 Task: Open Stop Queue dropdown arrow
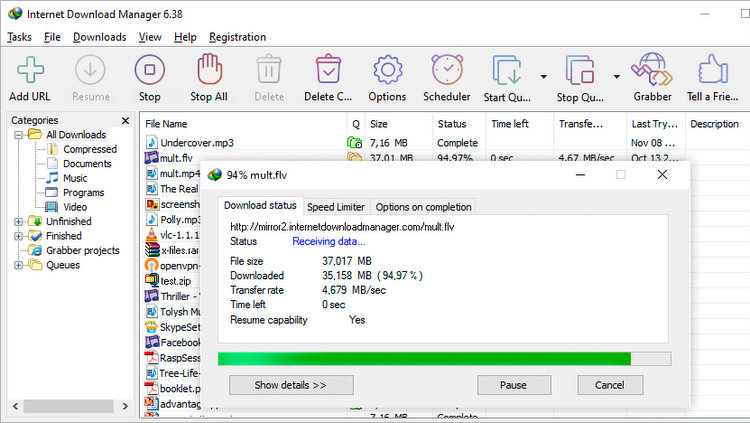617,77
